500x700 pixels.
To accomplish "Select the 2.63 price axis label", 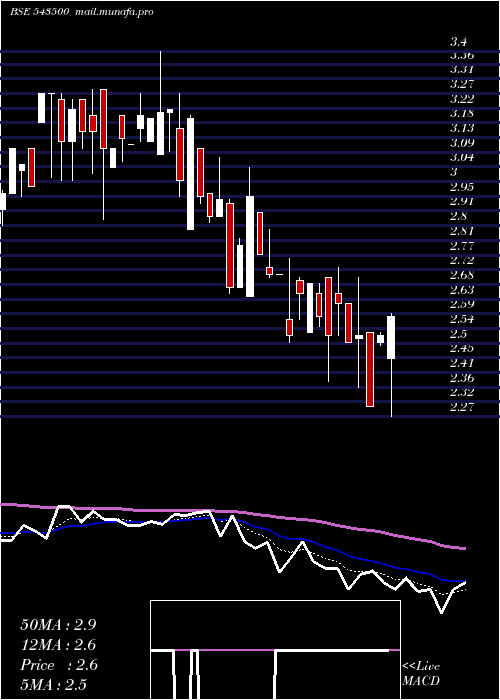I will [x=462, y=290].
